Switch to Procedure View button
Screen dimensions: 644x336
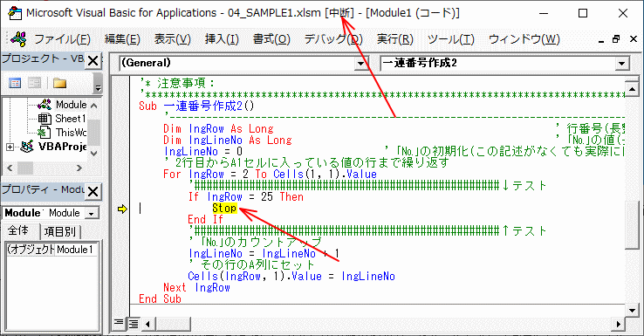[119, 324]
